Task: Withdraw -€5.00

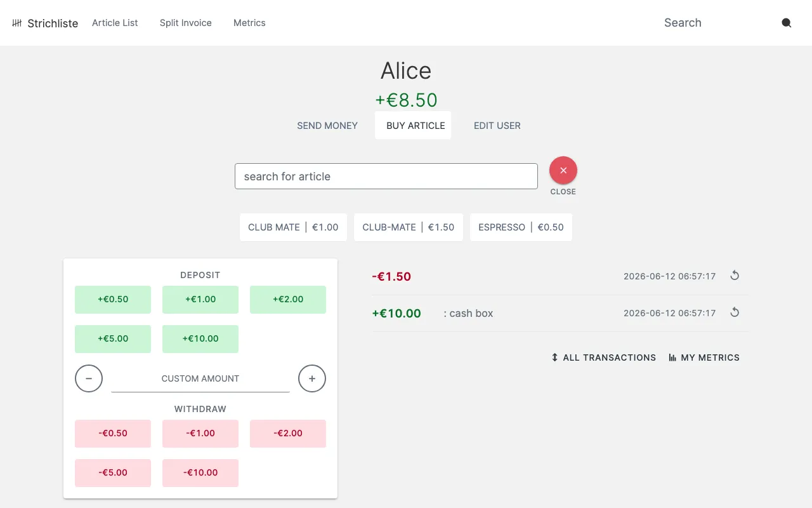Action: pyautogui.click(x=113, y=473)
